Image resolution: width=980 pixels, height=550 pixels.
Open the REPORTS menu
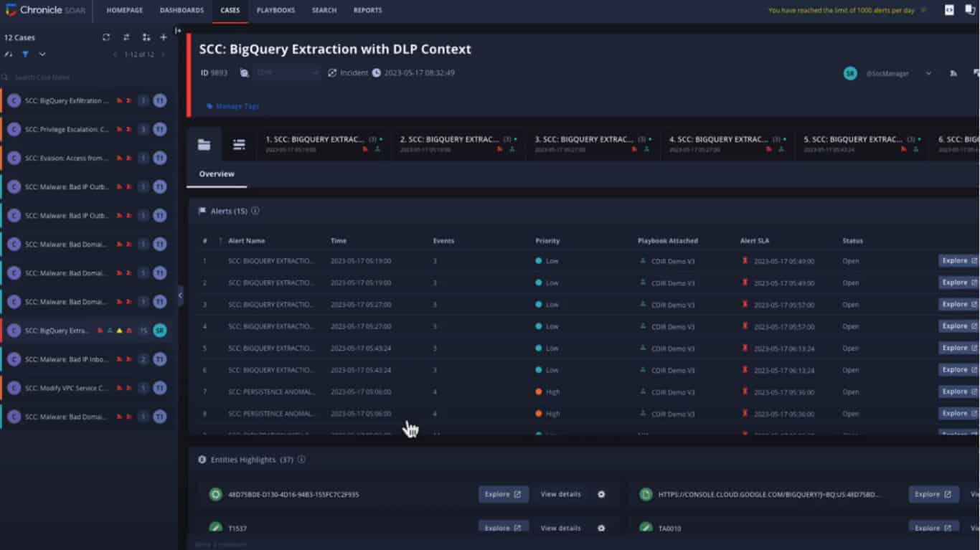[x=367, y=10]
